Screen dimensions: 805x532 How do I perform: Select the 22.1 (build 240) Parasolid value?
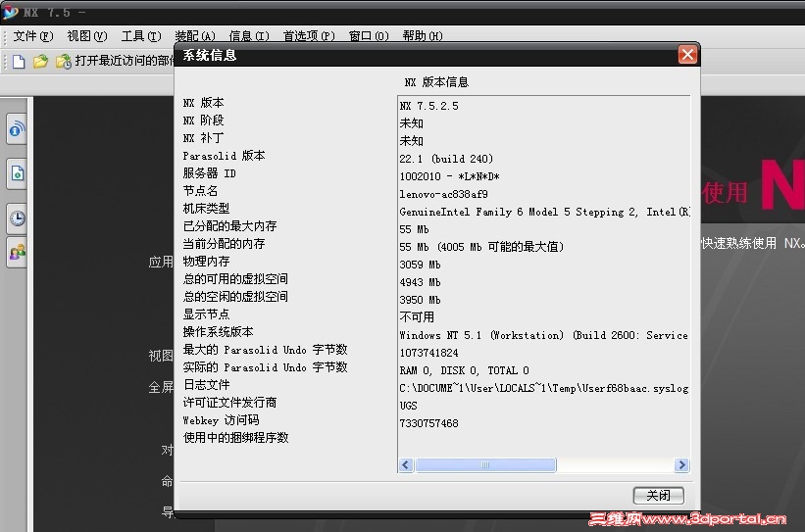[x=446, y=159]
